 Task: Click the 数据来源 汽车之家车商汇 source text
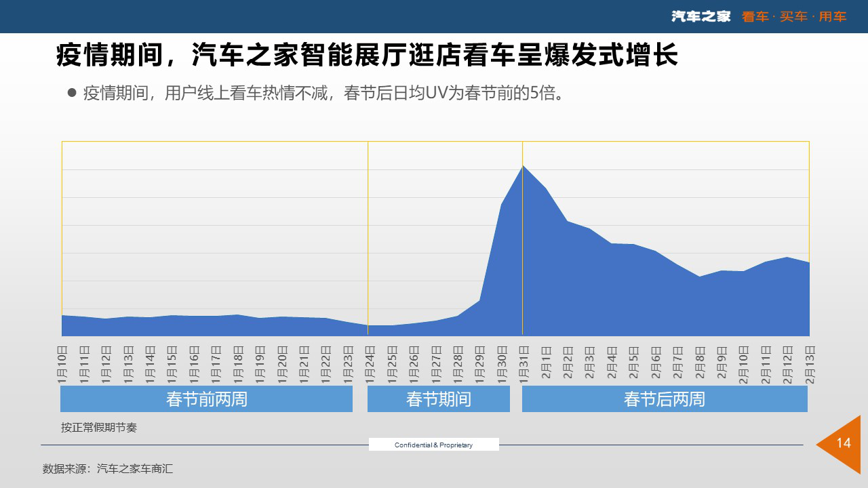(108, 468)
